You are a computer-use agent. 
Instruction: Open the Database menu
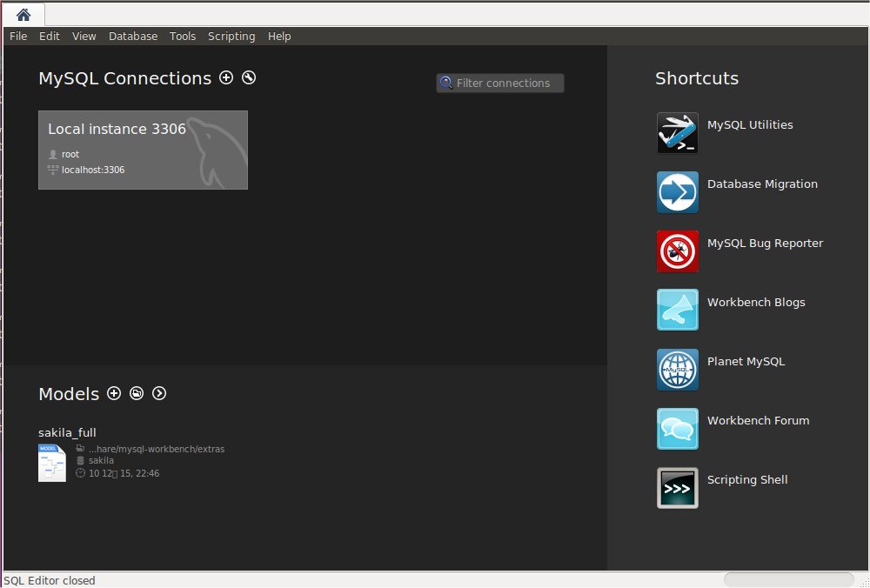(x=133, y=36)
